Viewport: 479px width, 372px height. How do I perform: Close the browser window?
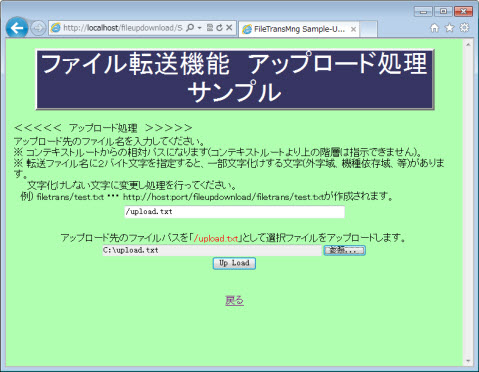click(463, 12)
